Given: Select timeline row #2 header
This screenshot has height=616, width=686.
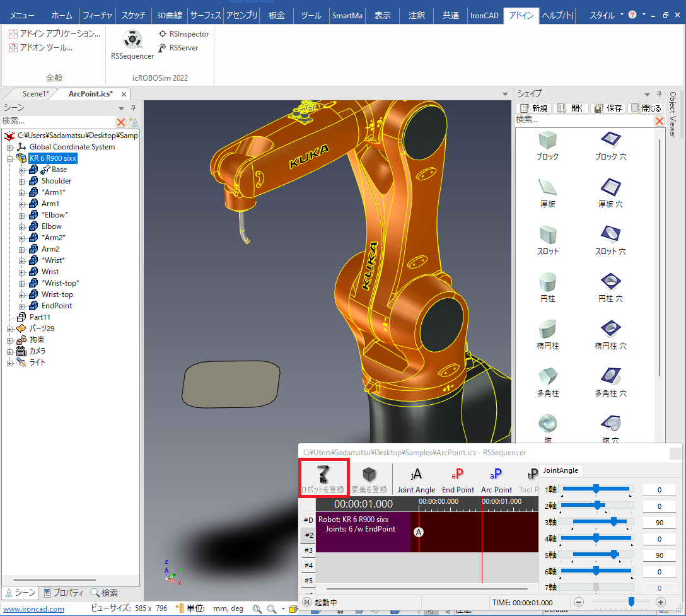Looking at the screenshot, I should pyautogui.click(x=308, y=535).
